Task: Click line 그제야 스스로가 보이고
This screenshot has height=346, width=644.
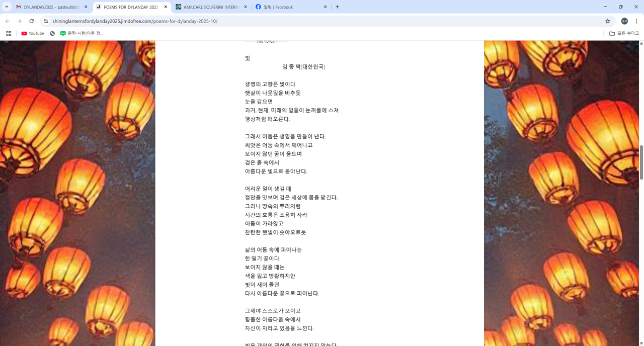Action: pos(273,311)
